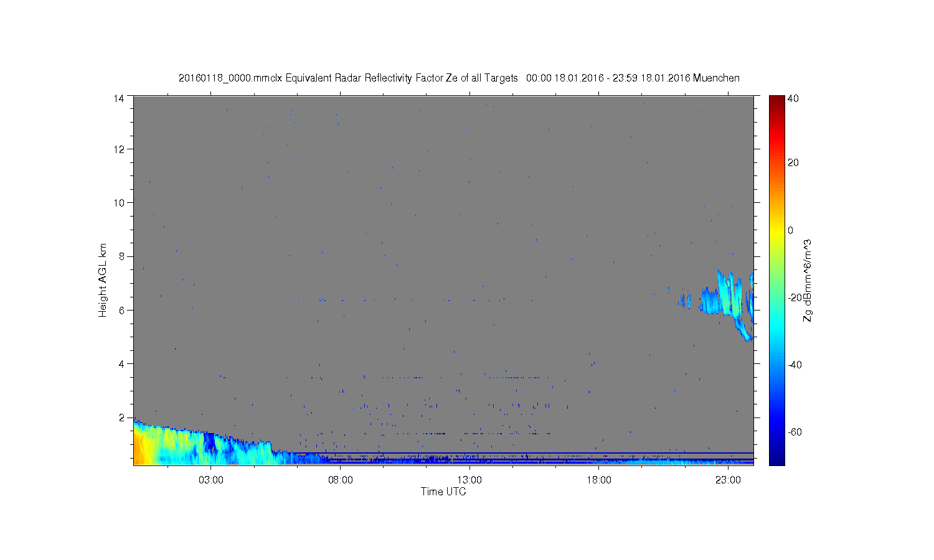Click the 12 km height tick label

[119, 149]
